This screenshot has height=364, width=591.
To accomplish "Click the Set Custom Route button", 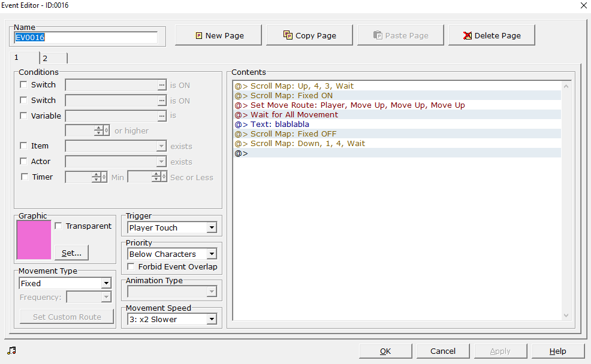I will (67, 317).
